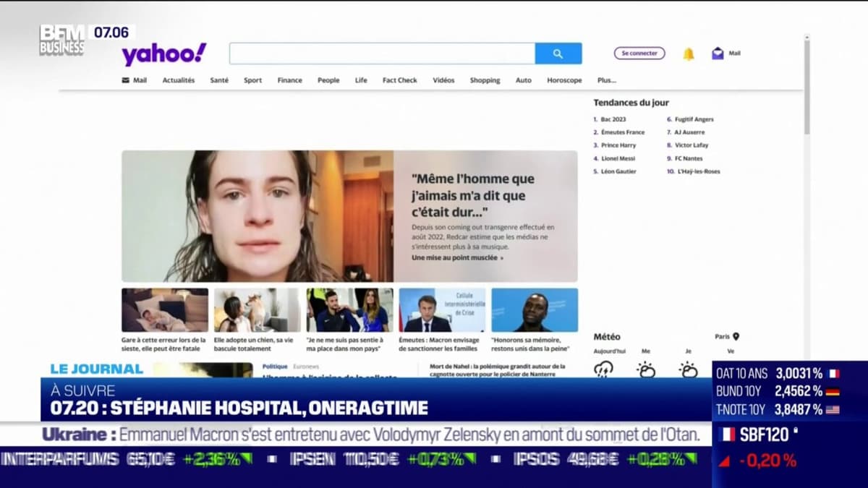868x488 pixels.
Task: Open the Vidéos menu item
Action: pos(443,80)
